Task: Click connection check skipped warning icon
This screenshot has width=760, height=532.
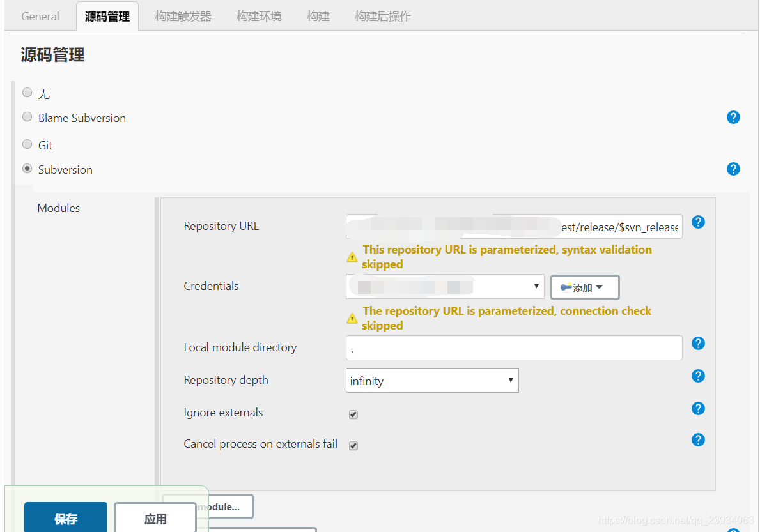Action: coord(352,318)
